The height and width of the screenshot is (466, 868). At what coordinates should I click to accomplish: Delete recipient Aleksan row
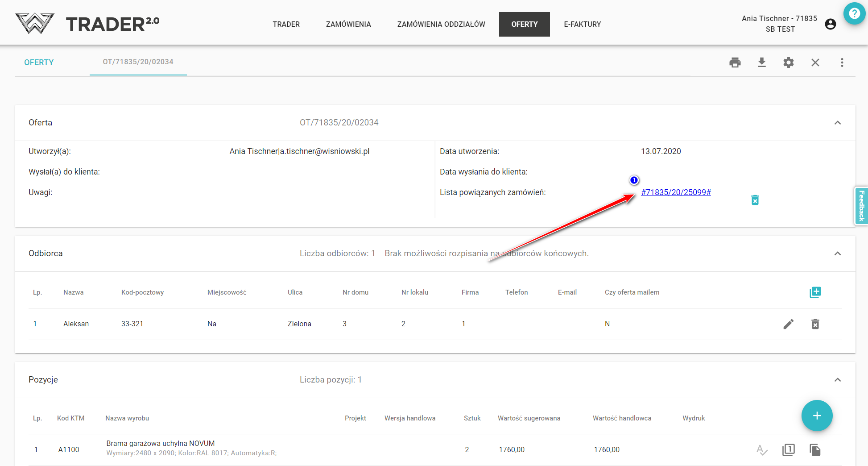815,324
